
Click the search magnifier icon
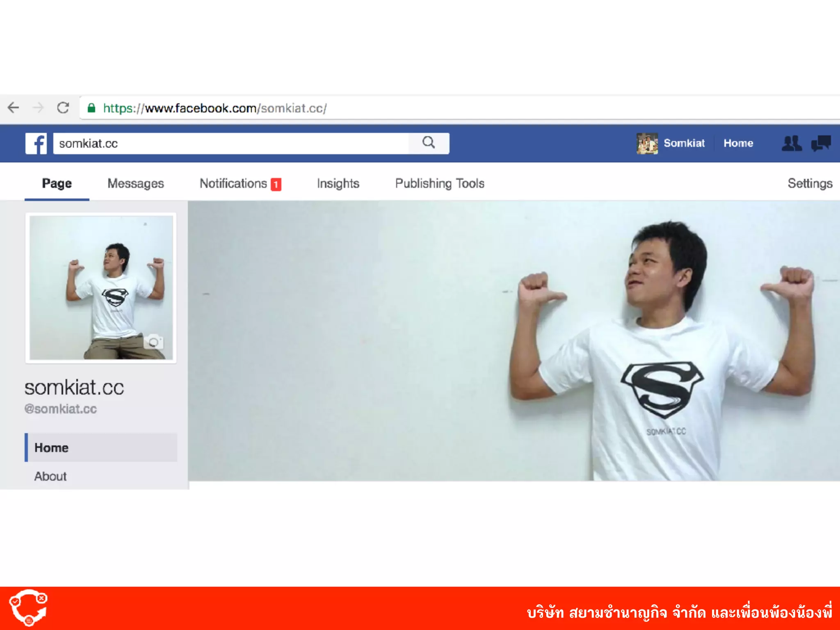(x=428, y=143)
